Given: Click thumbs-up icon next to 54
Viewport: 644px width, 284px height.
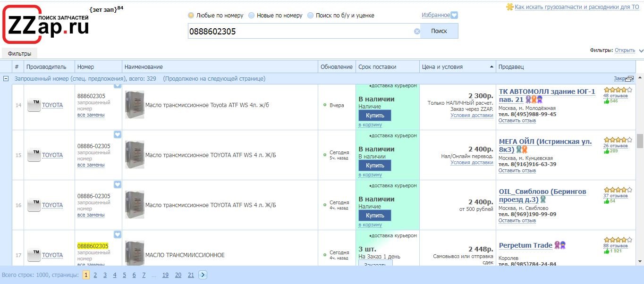Looking at the screenshot, I should (606, 201).
